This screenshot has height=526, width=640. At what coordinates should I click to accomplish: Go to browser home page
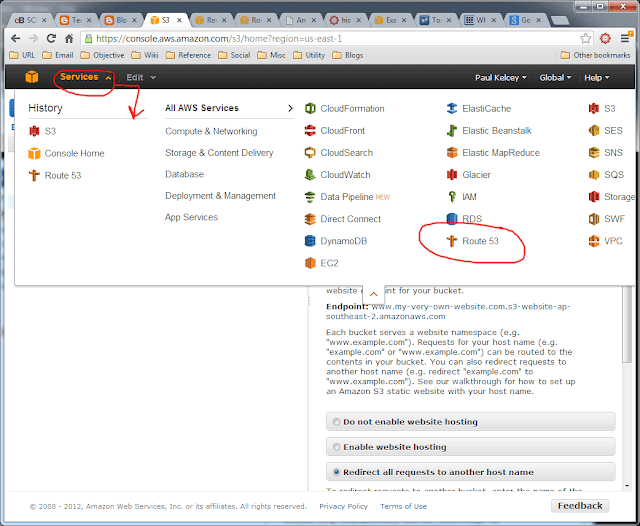point(69,38)
